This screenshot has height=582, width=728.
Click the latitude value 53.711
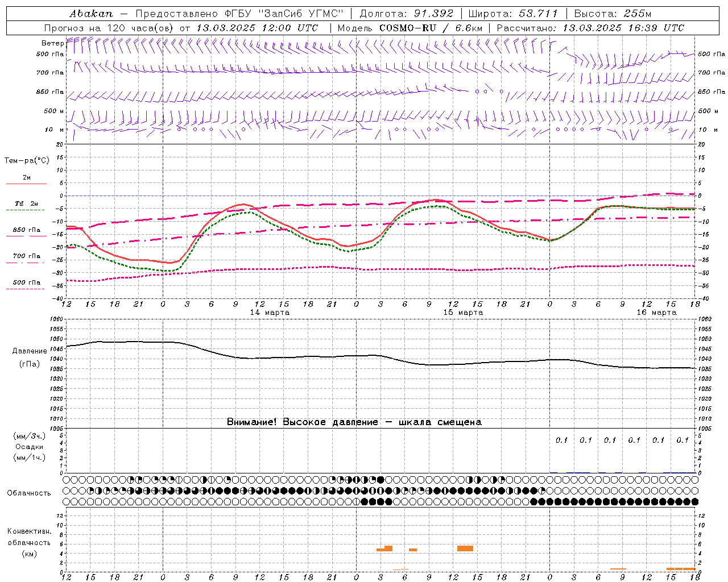539,14
